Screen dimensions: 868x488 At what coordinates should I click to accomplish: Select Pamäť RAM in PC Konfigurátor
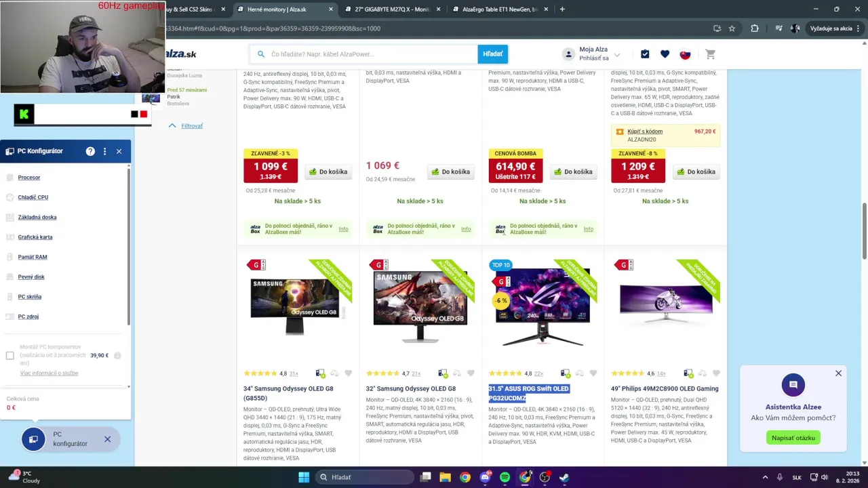click(x=33, y=257)
